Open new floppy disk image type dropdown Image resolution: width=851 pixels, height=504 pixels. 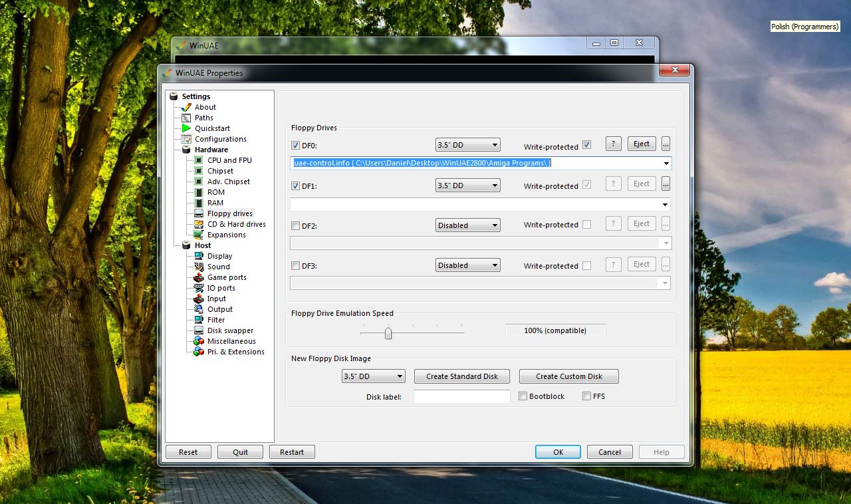pos(374,376)
